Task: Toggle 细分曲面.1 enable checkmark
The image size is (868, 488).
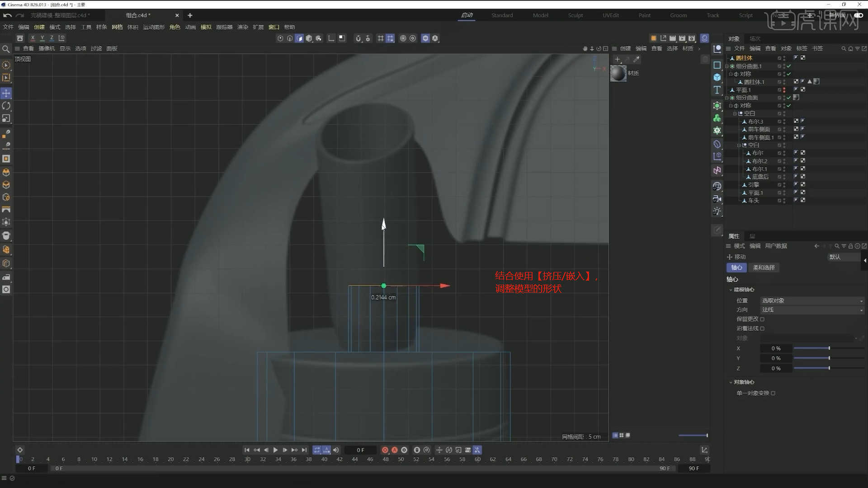Action: point(789,66)
